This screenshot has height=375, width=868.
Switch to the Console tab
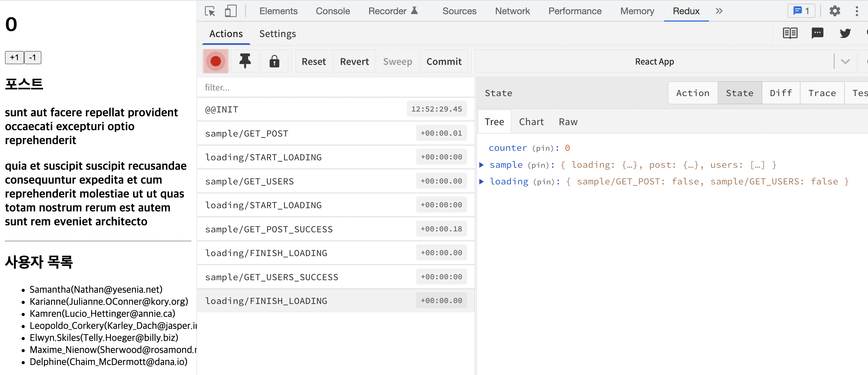click(333, 11)
